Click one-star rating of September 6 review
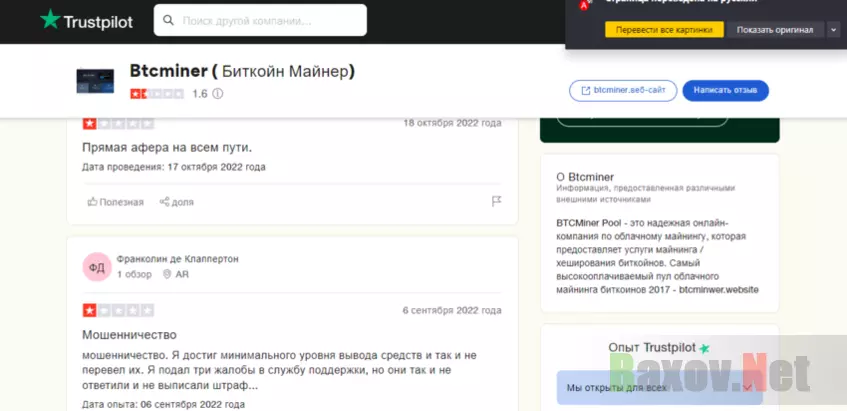 118,311
